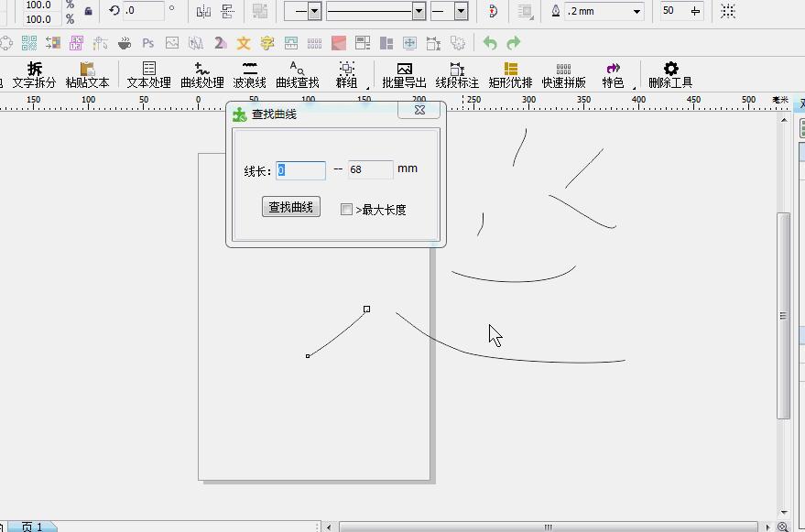Click inside the 线长 minimum length field
This screenshot has height=532, width=805.
coord(299,170)
